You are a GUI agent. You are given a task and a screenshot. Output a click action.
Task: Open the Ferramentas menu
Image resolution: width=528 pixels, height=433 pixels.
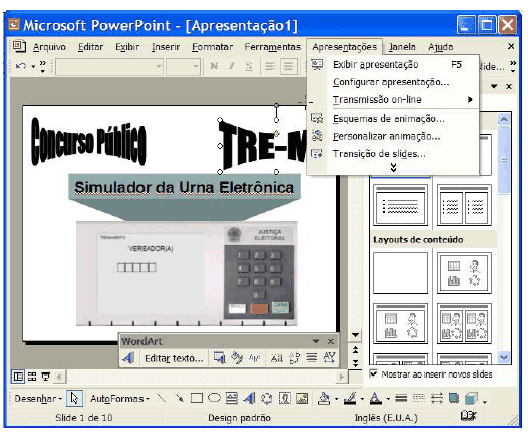(272, 47)
